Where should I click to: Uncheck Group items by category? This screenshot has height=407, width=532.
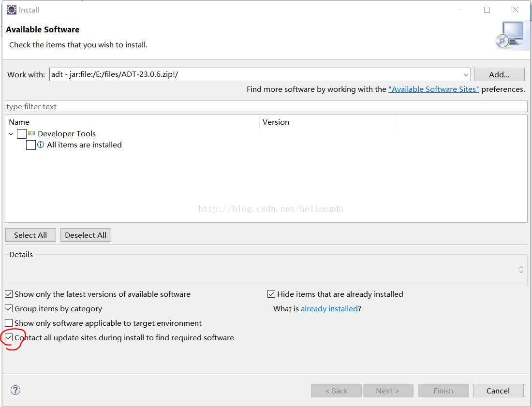(x=9, y=308)
